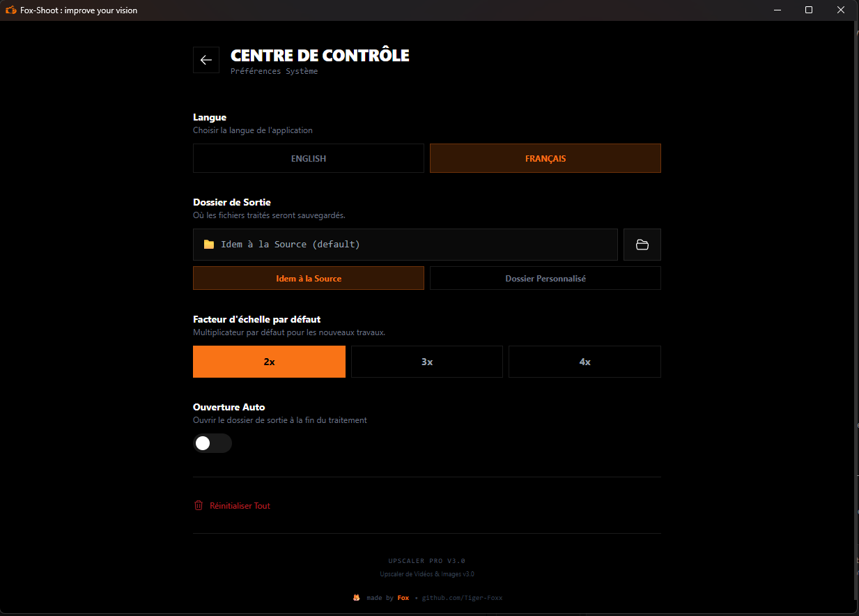Minimize the Fox-Shoot window
Viewport: 859px width, 616px height.
pyautogui.click(x=776, y=10)
